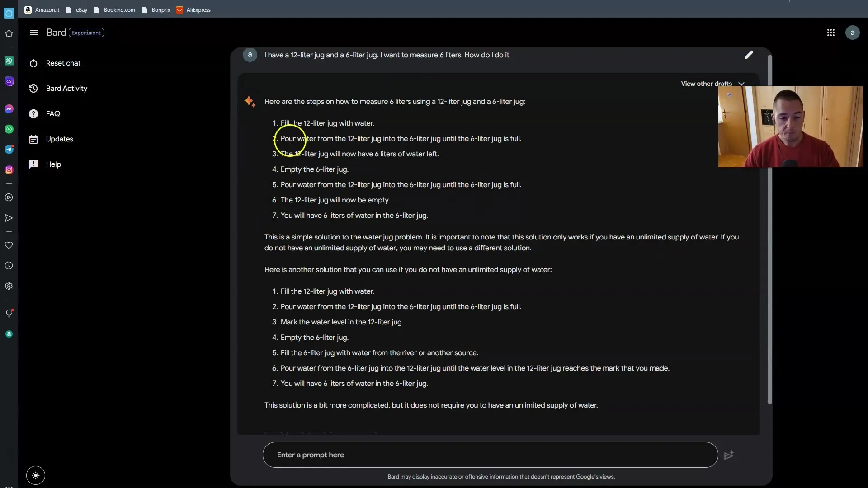
Task: Click the Google apps grid icon
Action: tap(832, 32)
